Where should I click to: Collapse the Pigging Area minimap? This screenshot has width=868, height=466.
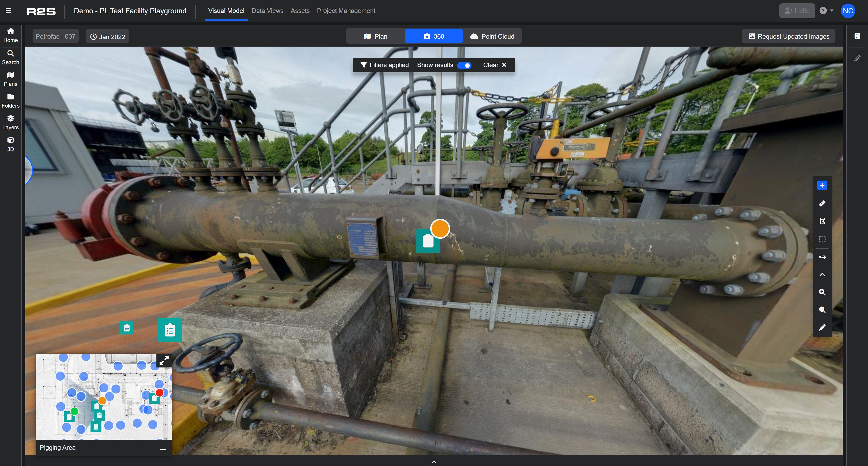click(163, 449)
